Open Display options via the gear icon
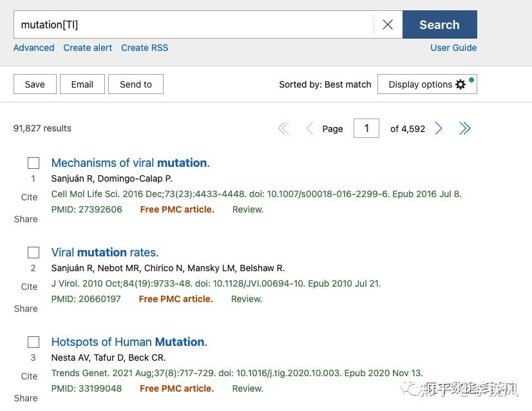The width and height of the screenshot is (532, 411). tap(461, 84)
